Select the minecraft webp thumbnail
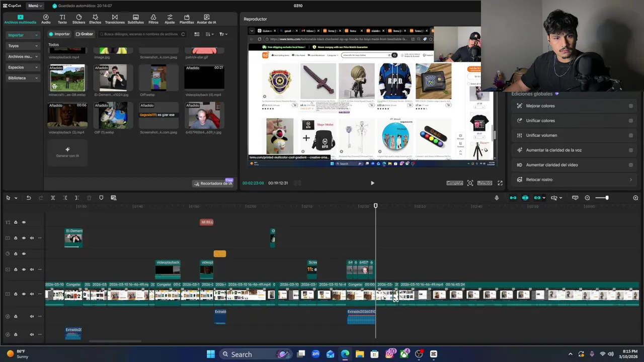Image resolution: width=644 pixels, height=362 pixels. coord(67,77)
